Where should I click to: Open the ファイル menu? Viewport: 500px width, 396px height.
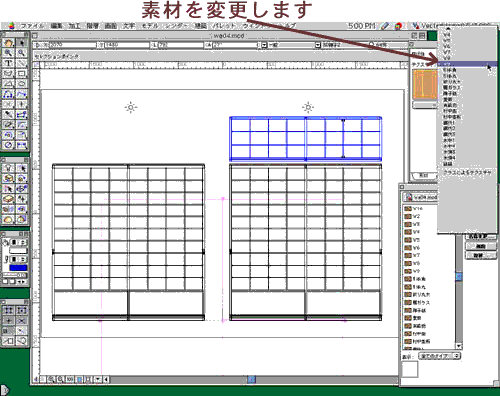coord(32,26)
